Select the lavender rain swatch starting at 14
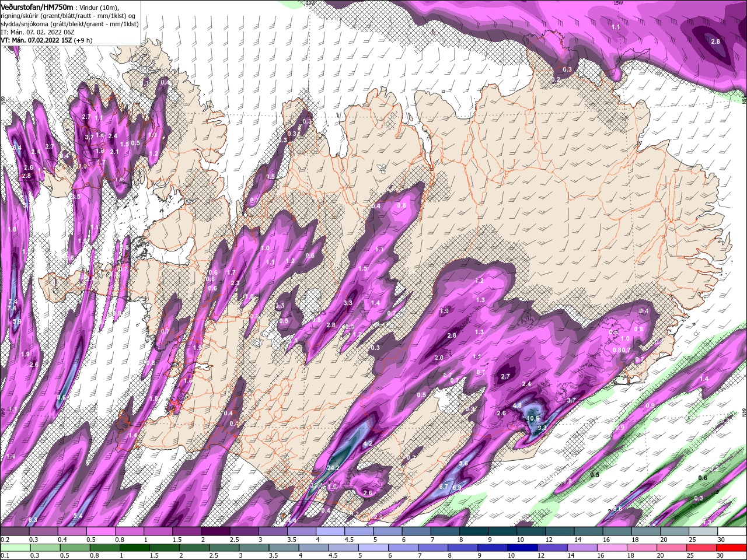747x560 pixels. pyautogui.click(x=581, y=548)
